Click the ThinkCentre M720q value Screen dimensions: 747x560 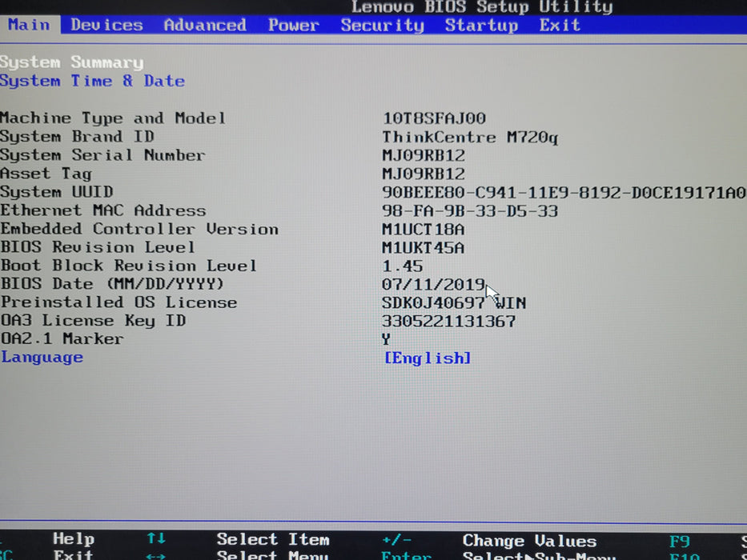470,137
